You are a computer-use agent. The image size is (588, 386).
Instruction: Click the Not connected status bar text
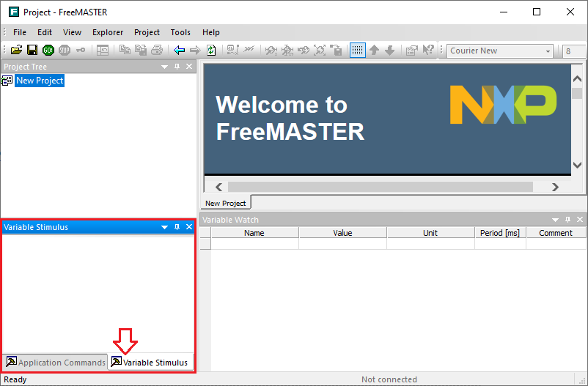pyautogui.click(x=389, y=379)
